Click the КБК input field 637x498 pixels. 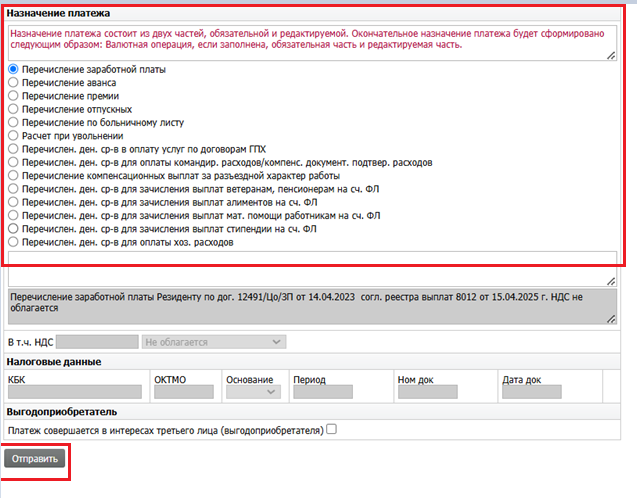pyautogui.click(x=74, y=393)
